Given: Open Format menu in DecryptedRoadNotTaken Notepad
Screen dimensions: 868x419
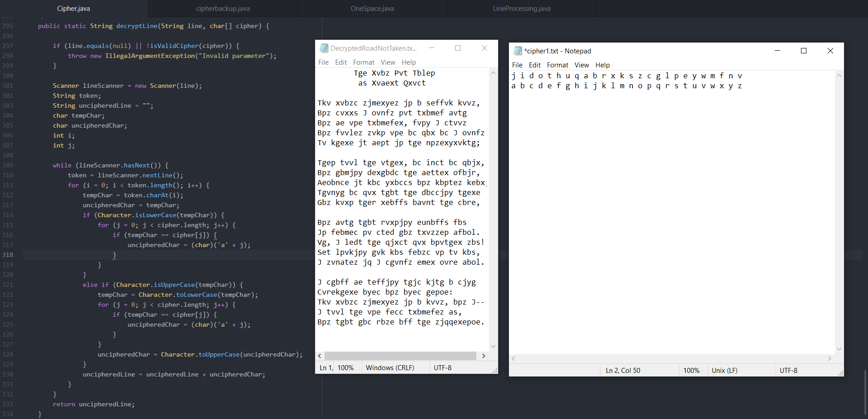Looking at the screenshot, I should [x=364, y=62].
